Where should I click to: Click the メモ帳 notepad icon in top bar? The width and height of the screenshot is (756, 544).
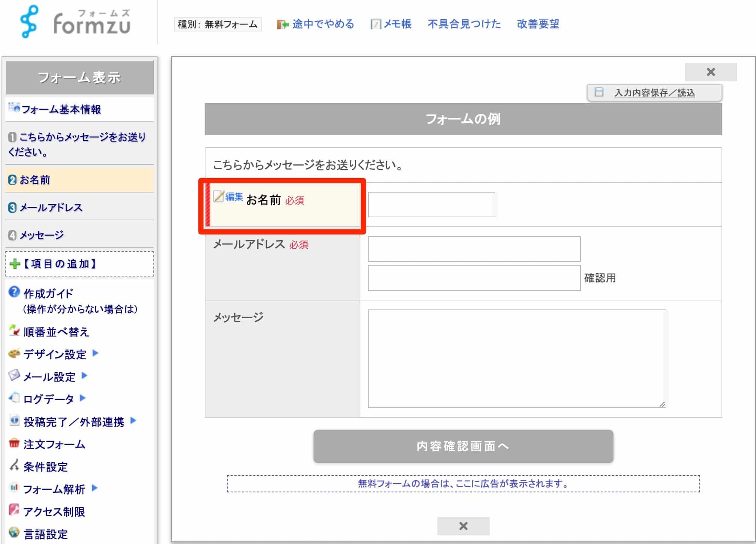[x=375, y=24]
